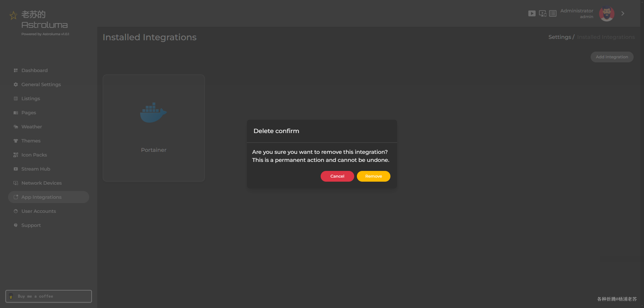644x308 pixels.
Task: Click the coffee cup icon at bottom
Action: click(11, 296)
